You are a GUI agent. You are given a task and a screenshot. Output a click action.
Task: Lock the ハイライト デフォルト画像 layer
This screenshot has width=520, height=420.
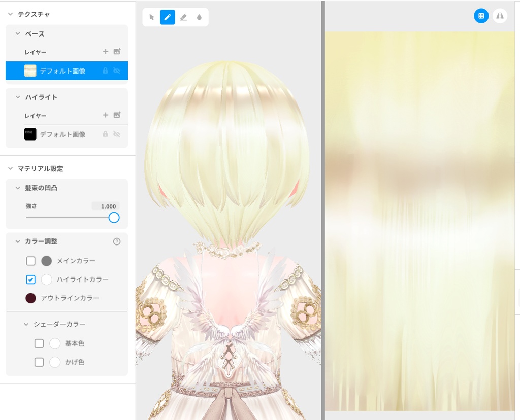click(x=105, y=134)
